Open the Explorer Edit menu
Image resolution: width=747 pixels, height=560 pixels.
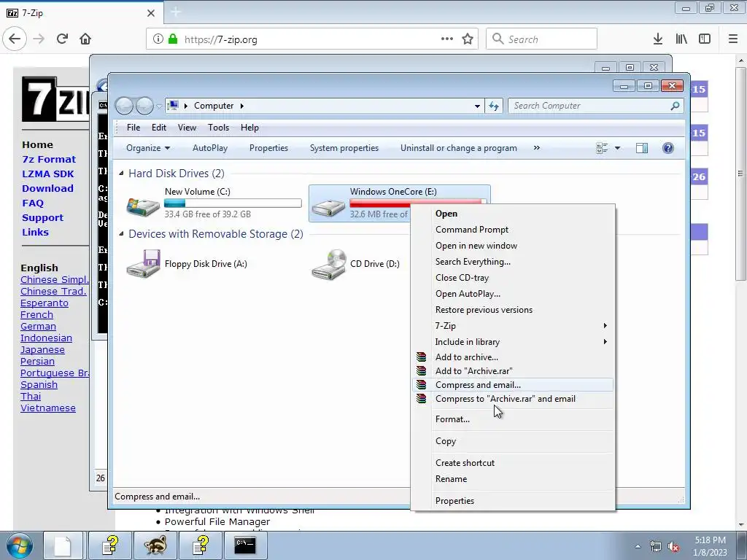click(x=158, y=128)
